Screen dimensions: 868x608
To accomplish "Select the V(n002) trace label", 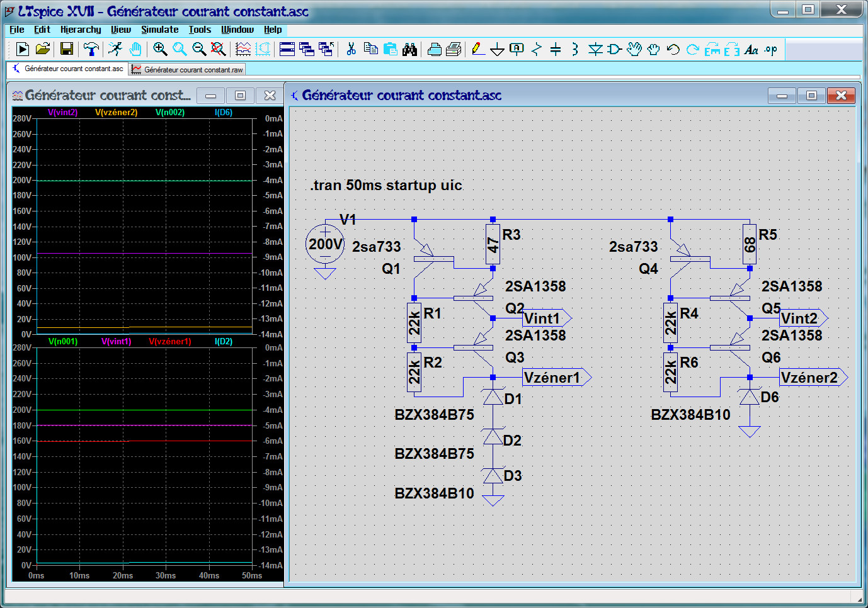I will (170, 113).
